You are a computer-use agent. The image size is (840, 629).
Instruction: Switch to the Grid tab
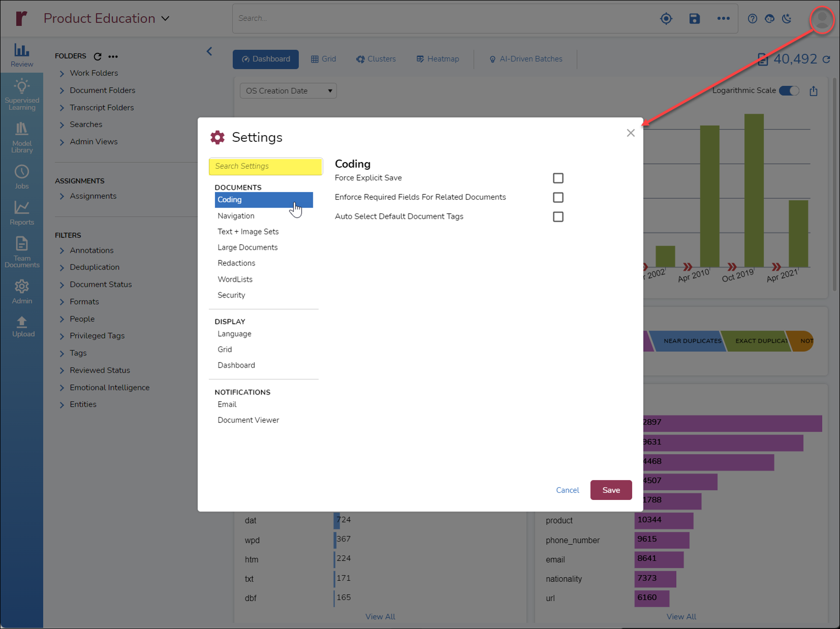click(323, 59)
